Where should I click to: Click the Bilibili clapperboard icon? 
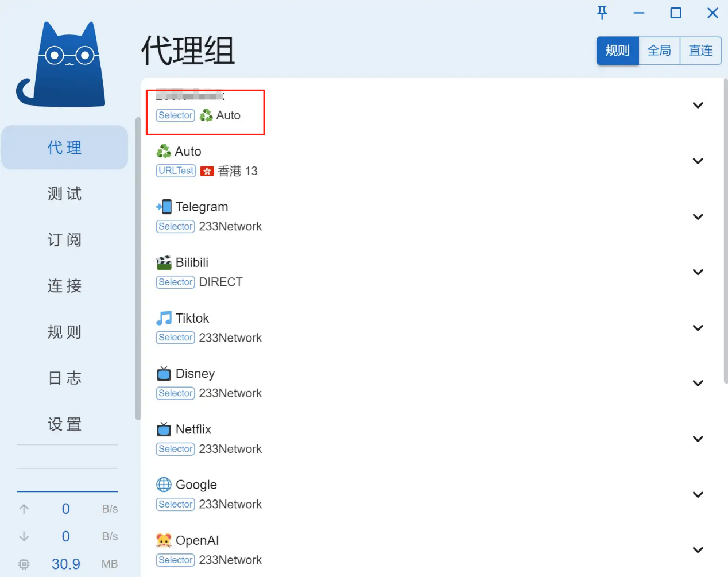(x=164, y=263)
